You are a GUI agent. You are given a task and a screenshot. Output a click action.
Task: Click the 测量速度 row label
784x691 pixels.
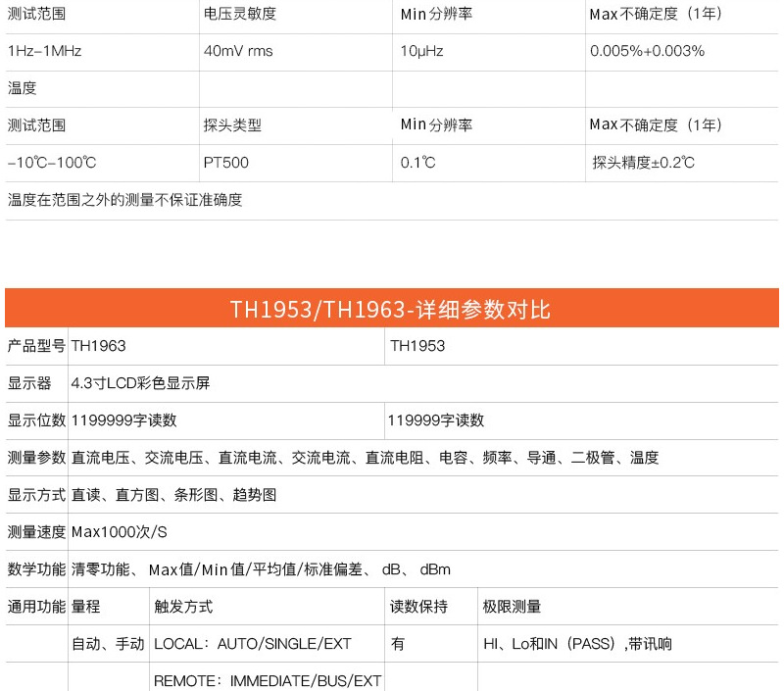pyautogui.click(x=36, y=532)
